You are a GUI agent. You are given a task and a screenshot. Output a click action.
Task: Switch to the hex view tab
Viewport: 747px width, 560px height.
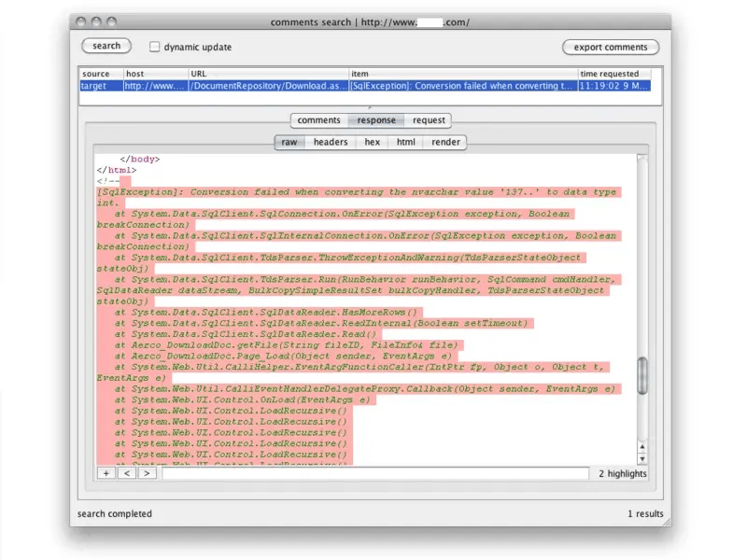coord(372,142)
